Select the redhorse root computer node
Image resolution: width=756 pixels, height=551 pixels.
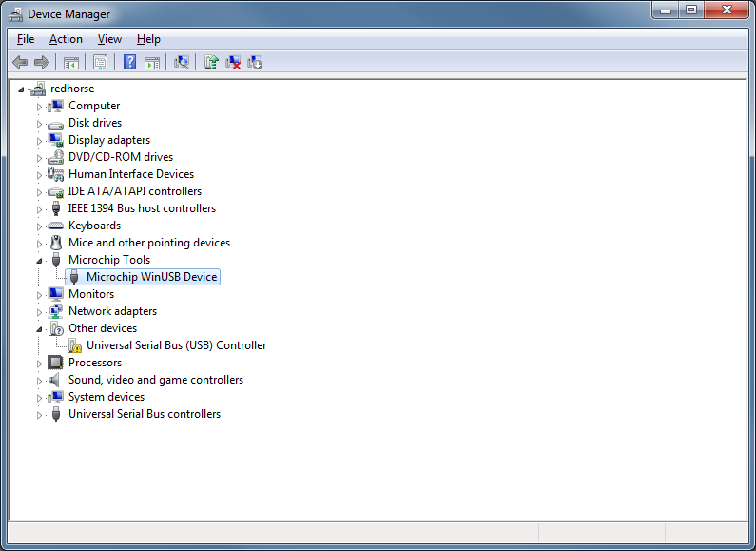click(72, 89)
